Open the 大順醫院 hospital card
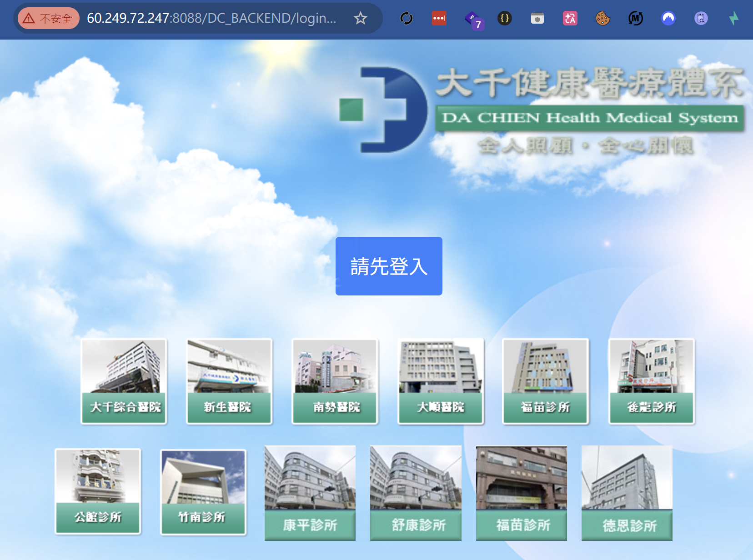The width and height of the screenshot is (753, 560). click(x=441, y=381)
